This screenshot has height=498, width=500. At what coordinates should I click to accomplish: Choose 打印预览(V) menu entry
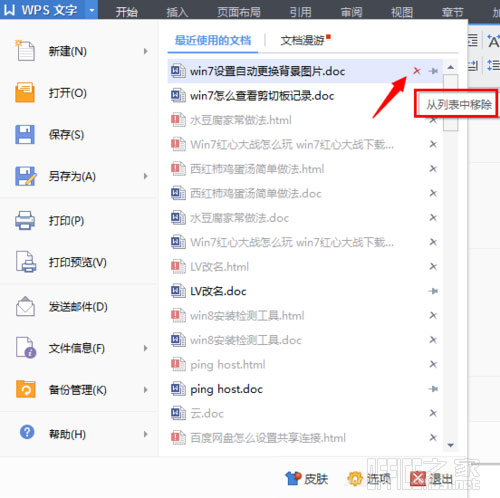tap(79, 262)
